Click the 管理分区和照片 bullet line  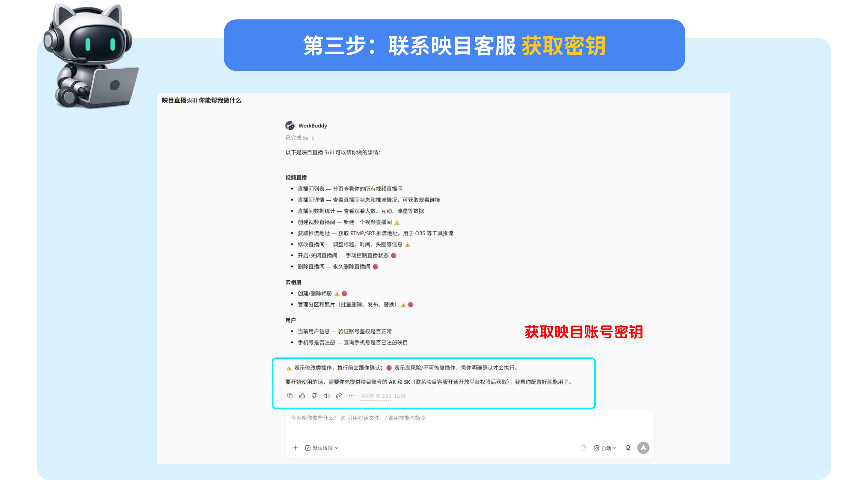coord(355,305)
